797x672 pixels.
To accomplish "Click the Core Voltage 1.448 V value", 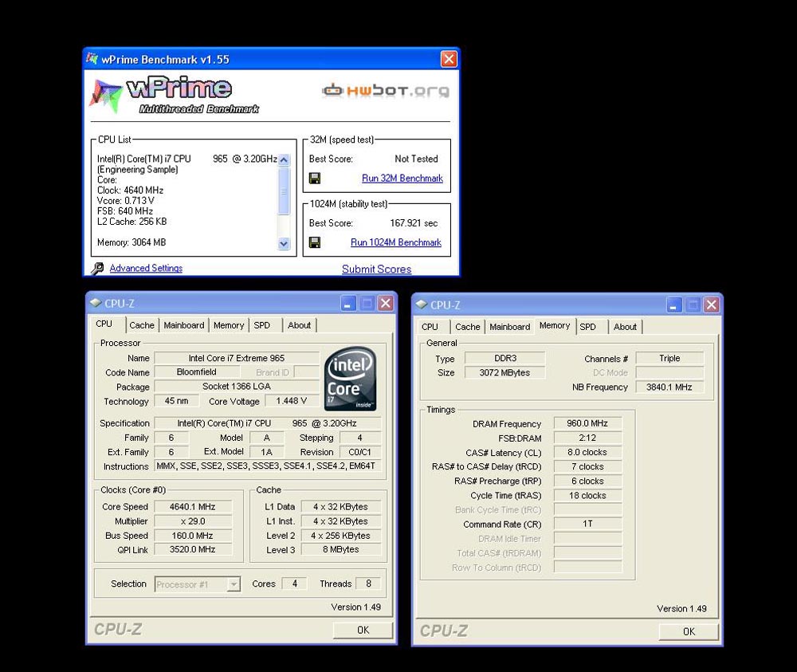I will click(x=291, y=401).
